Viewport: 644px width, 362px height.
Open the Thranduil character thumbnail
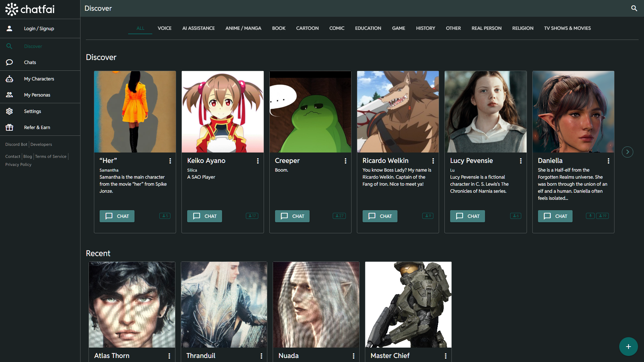(x=224, y=304)
